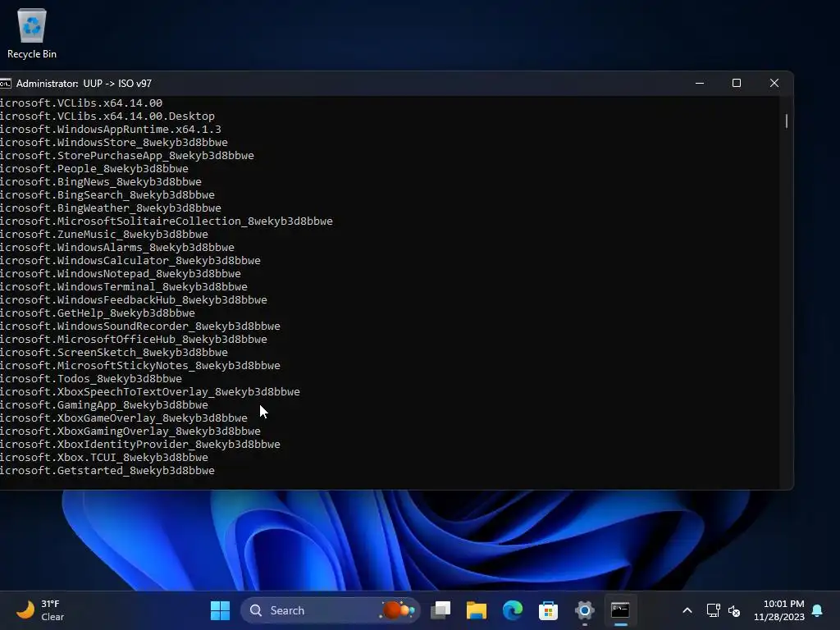
Task: Click the BingSearch_8wekyb3d8bbwe line
Action: (107, 195)
